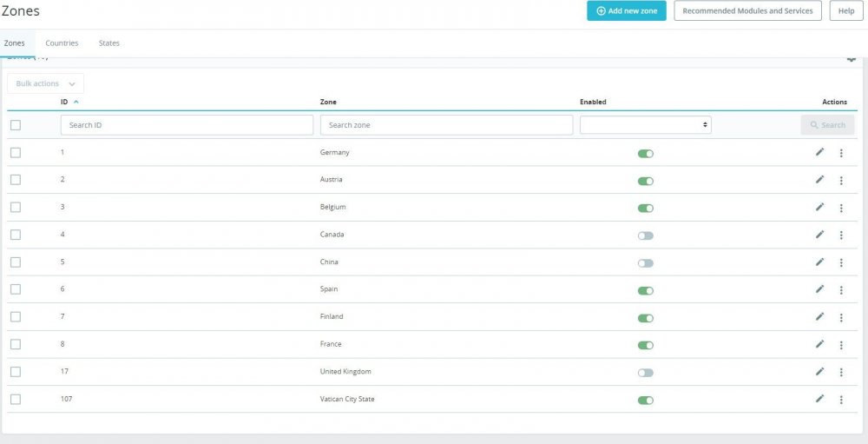
Task: Click pencil edit icon for Finland
Action: tap(819, 316)
